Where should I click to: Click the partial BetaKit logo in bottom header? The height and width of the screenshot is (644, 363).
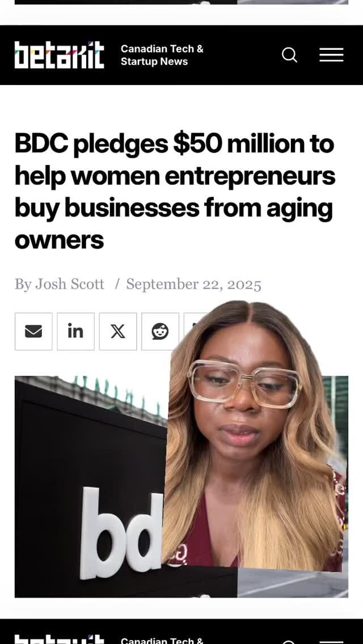59,639
